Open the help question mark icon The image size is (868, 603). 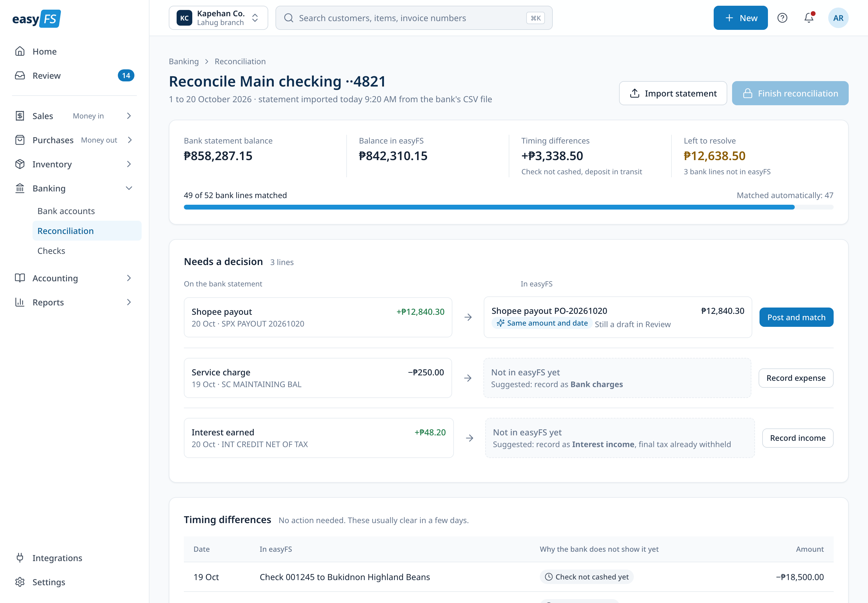(782, 18)
